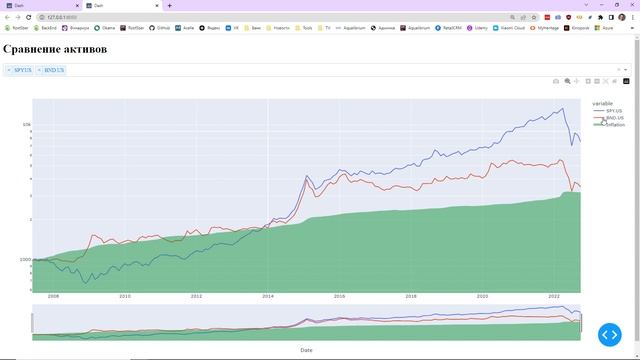Click the Сравнение активов heading

click(55, 49)
